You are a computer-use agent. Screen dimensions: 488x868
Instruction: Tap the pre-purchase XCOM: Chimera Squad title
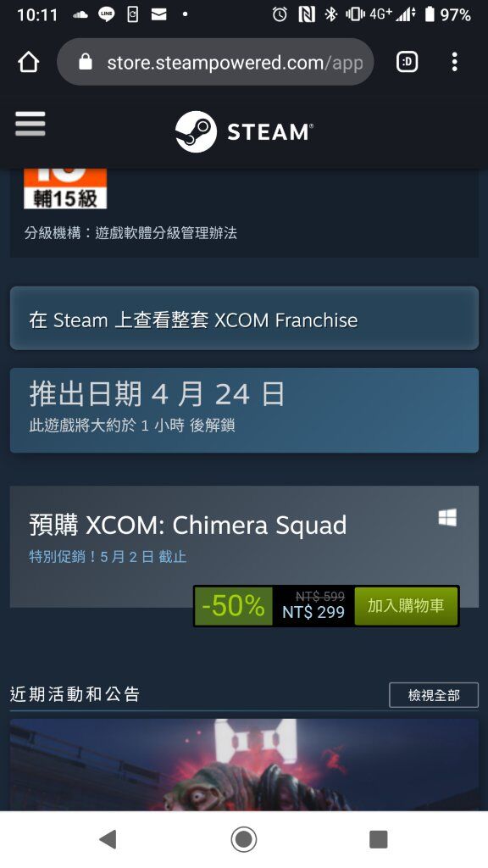pos(187,526)
